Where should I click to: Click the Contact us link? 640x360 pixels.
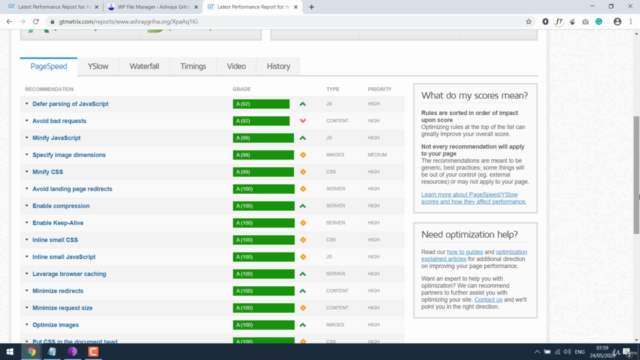[488, 300]
